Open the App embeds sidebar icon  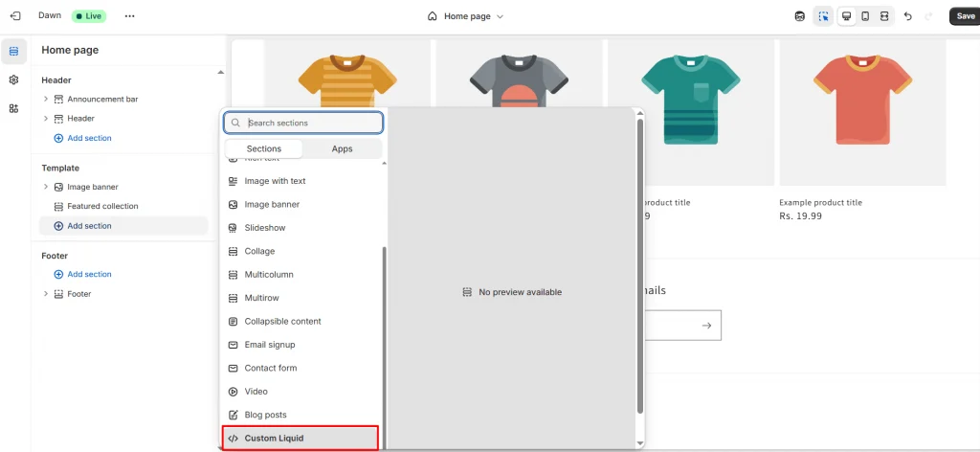tap(13, 108)
